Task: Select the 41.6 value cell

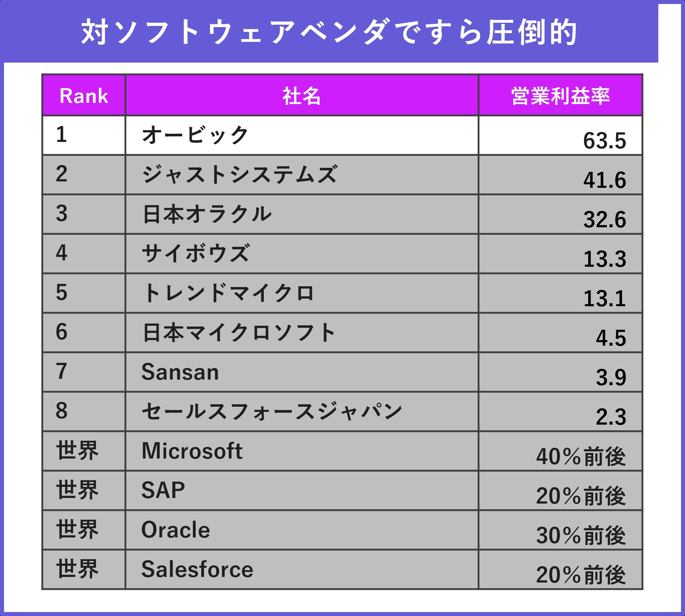Action: pos(604,180)
